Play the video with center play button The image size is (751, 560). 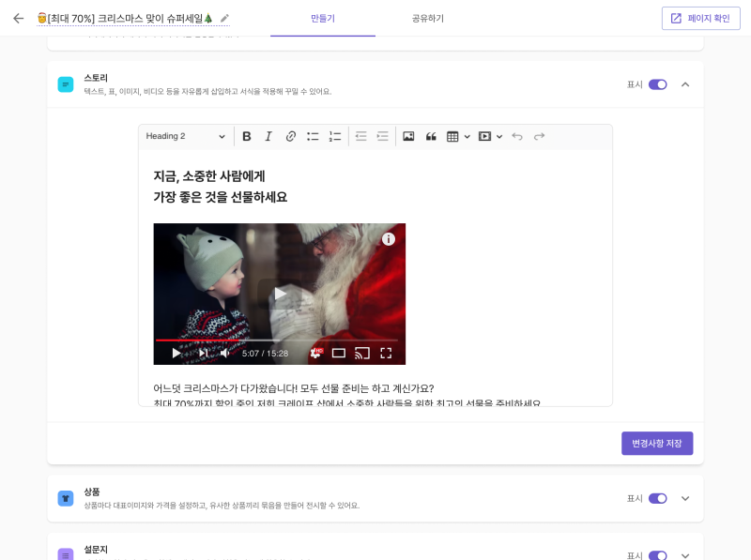coord(280,294)
